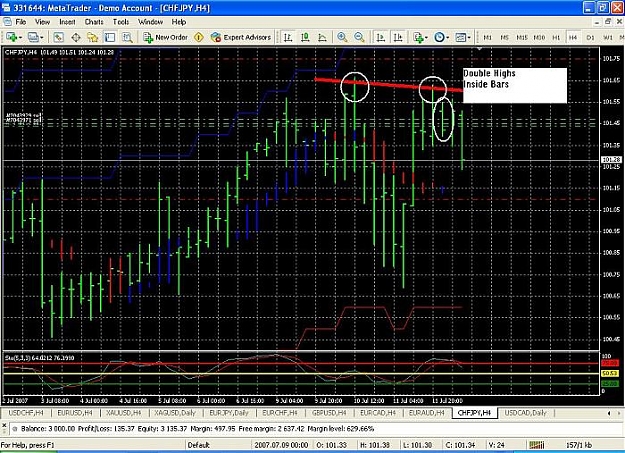The width and height of the screenshot is (625, 453).
Task: Open the Charts menu
Action: pyautogui.click(x=94, y=22)
